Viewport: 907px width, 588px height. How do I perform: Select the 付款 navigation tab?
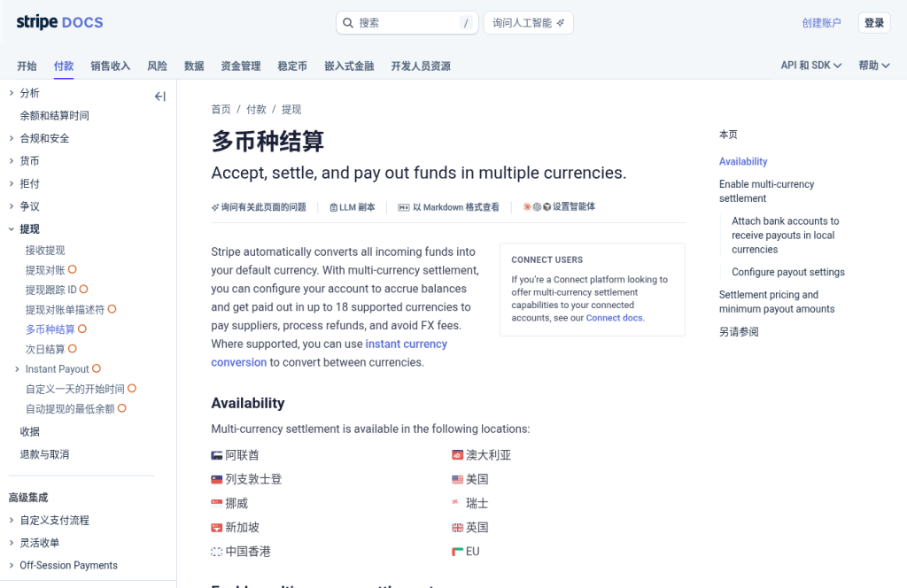(x=64, y=66)
